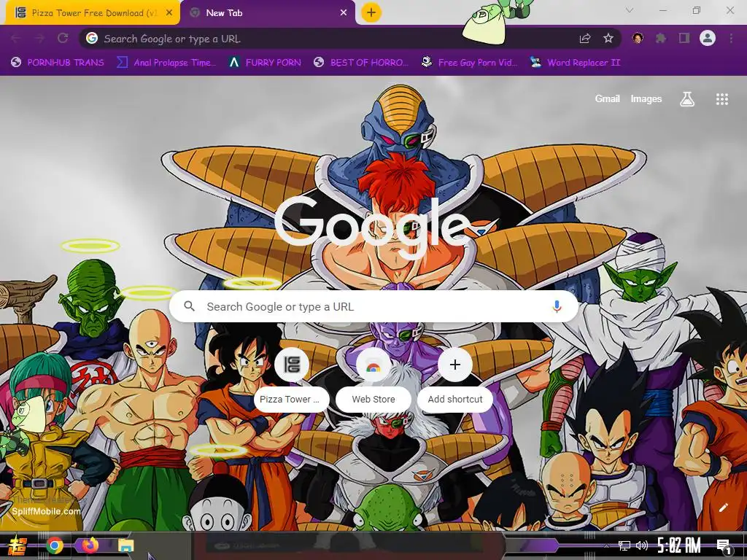Screen dimensions: 747x560
Task: Start voice search with microphone icon
Action: point(557,307)
